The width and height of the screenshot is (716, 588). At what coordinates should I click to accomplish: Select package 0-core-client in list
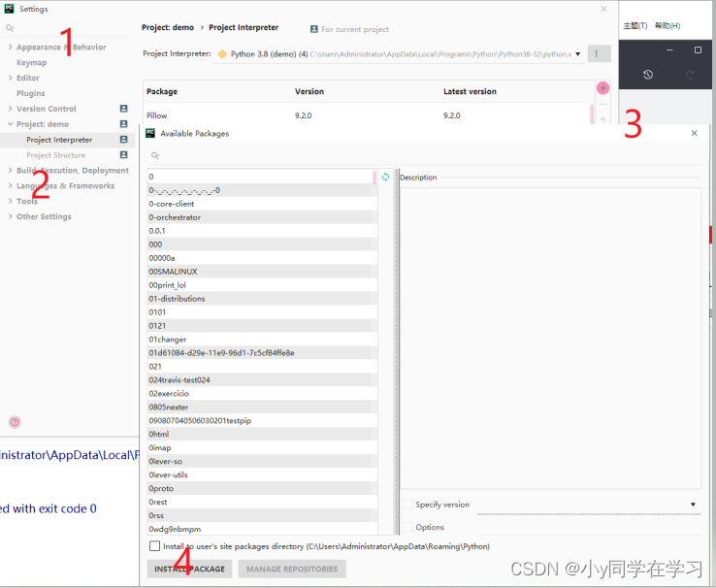pos(262,204)
